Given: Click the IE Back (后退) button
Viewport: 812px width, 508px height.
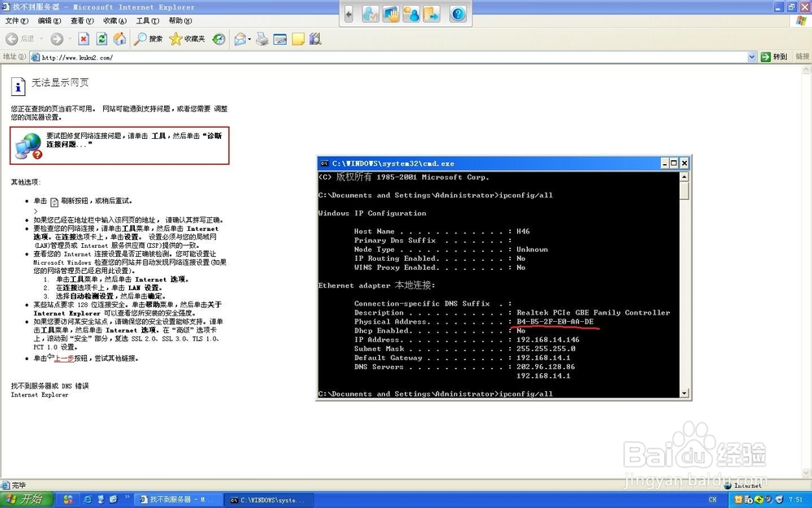Looking at the screenshot, I should (x=19, y=39).
